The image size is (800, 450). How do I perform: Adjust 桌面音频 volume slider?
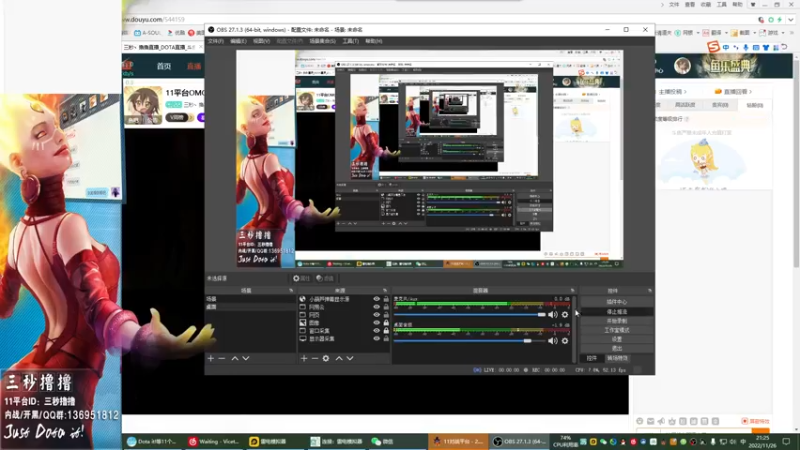pyautogui.click(x=469, y=340)
